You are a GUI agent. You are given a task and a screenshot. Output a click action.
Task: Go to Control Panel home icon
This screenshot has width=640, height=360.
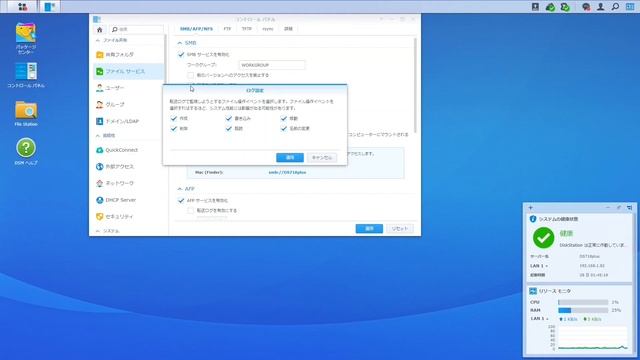(100, 29)
